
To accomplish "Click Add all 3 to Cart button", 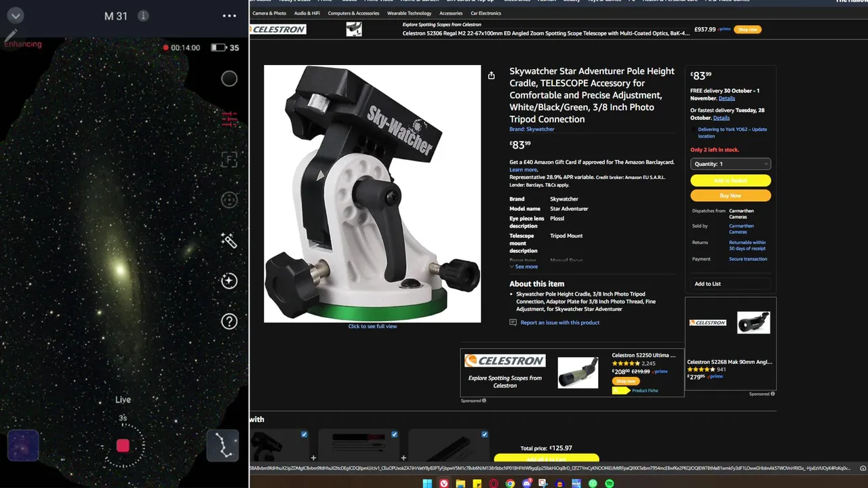I will point(547,459).
